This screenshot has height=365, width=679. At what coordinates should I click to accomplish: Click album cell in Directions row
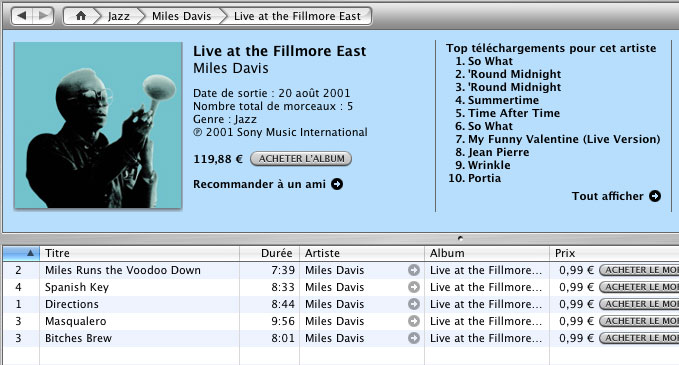coord(486,304)
